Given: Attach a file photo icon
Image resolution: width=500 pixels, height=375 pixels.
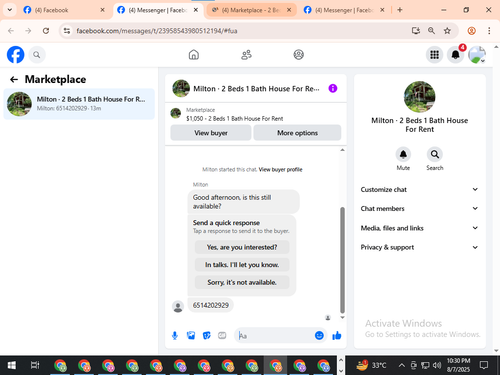Looking at the screenshot, I should point(191,335).
